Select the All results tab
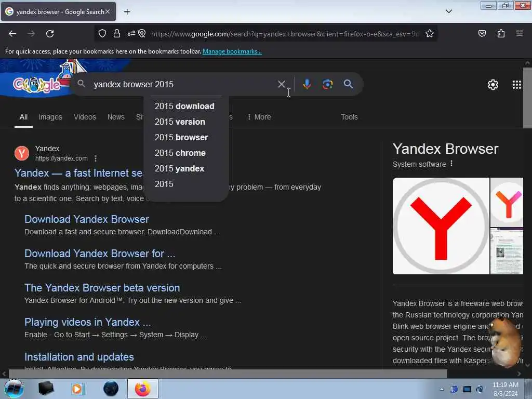The width and height of the screenshot is (532, 399). click(23, 117)
